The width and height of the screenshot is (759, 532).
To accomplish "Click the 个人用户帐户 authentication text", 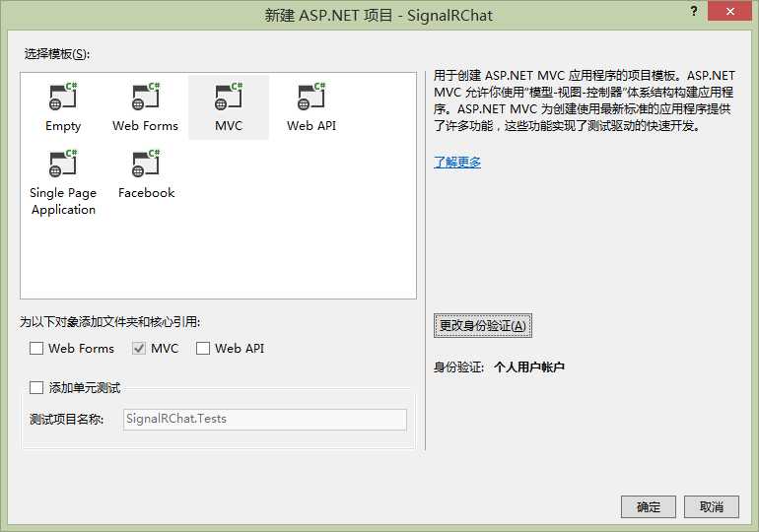I will (529, 367).
